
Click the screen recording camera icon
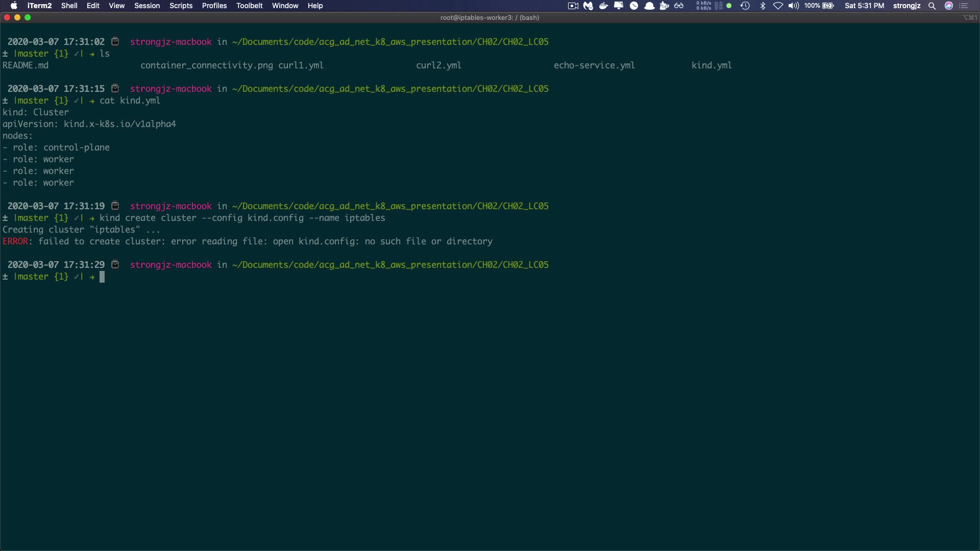pos(573,6)
